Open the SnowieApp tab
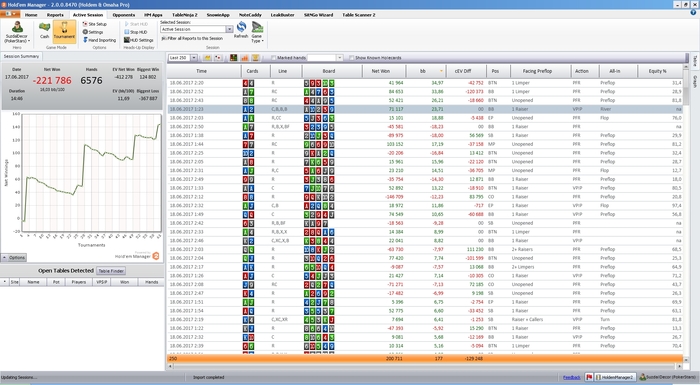Viewport: 700px width, 385px height. [x=218, y=15]
